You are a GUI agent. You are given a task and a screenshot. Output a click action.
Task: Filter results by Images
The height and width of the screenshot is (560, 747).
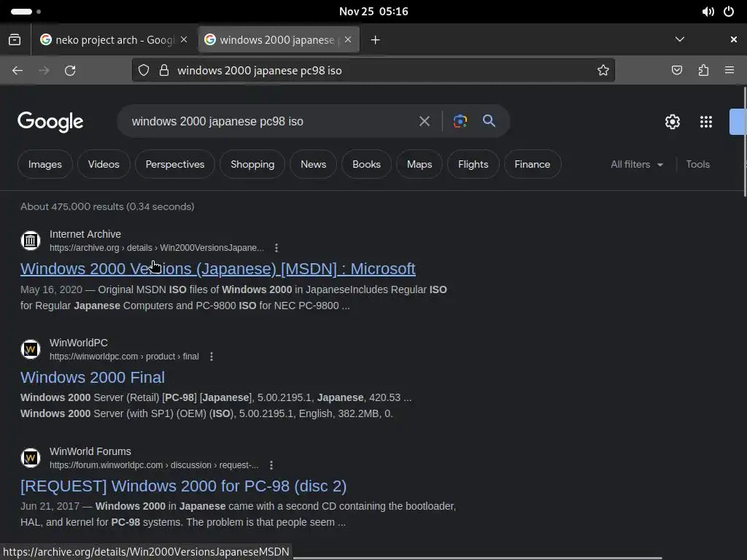(44, 164)
